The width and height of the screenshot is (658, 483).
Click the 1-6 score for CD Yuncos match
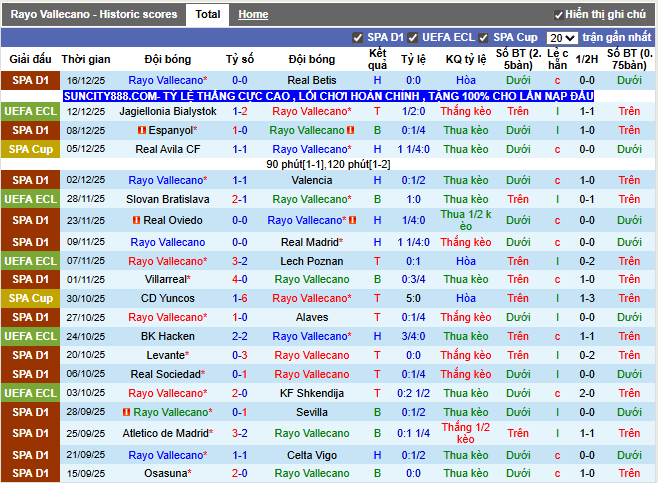click(x=240, y=298)
